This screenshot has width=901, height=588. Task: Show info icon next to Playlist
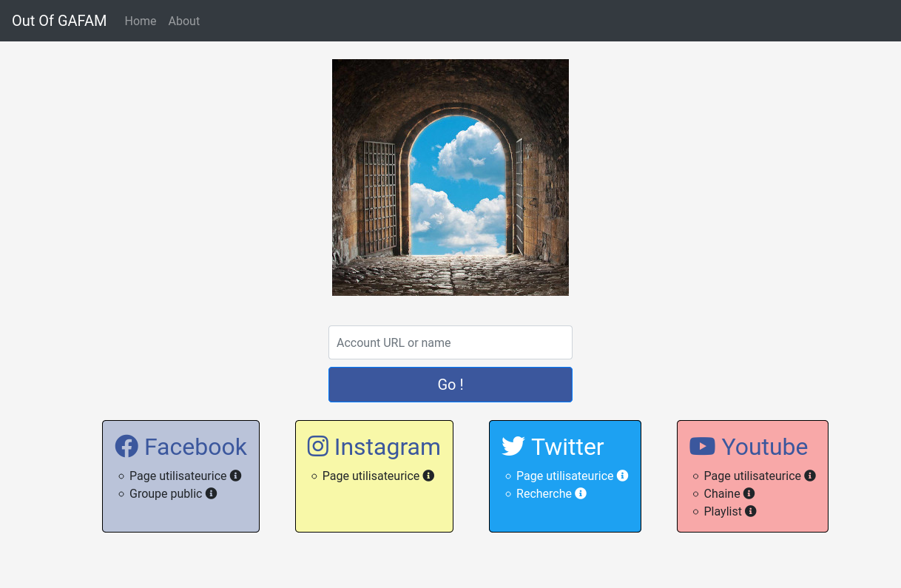751,511
